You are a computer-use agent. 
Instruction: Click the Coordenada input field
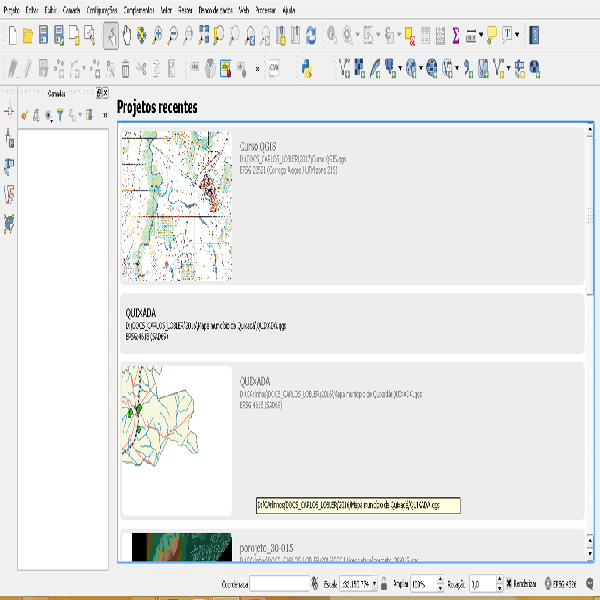click(279, 584)
